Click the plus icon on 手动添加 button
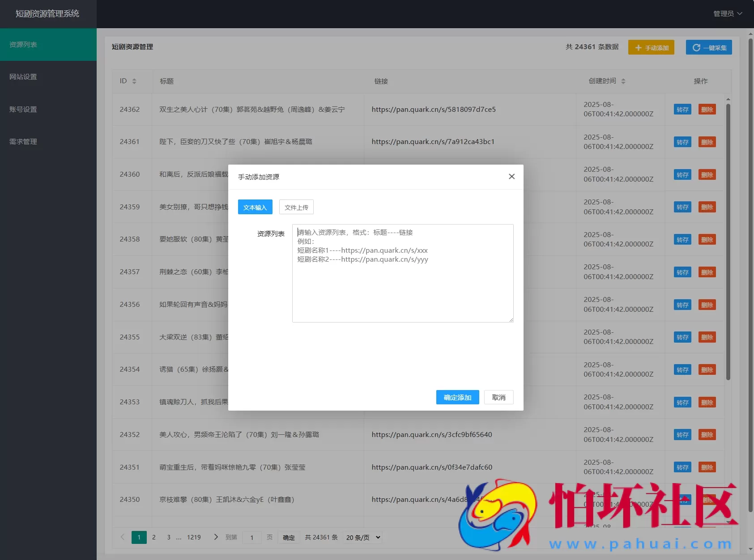The height and width of the screenshot is (560, 754). (639, 47)
